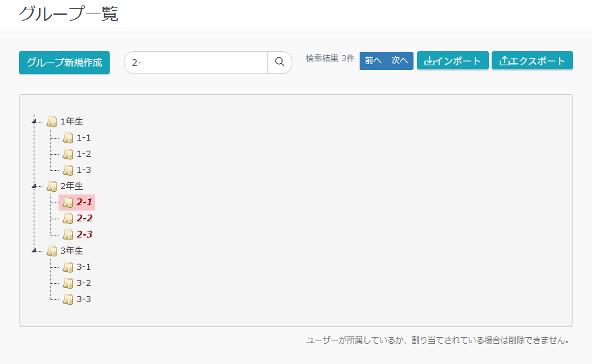This screenshot has width=592, height=364.
Task: Click the folder icon next to 2-1
Action: tap(68, 203)
